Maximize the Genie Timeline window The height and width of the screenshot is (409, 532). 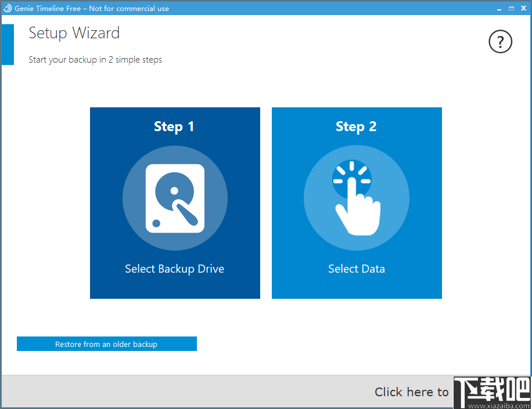[511, 9]
